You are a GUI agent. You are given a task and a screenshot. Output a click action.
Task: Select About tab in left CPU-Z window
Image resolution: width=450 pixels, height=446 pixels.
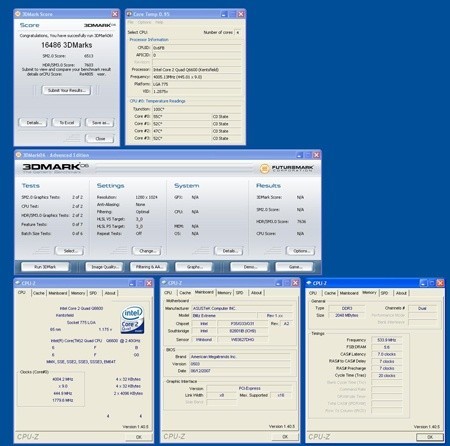[x=110, y=293]
